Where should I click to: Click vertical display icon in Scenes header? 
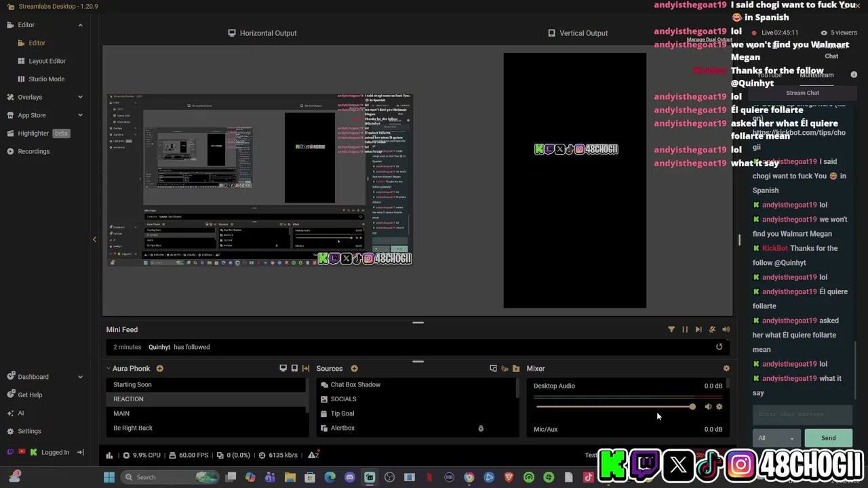point(294,369)
